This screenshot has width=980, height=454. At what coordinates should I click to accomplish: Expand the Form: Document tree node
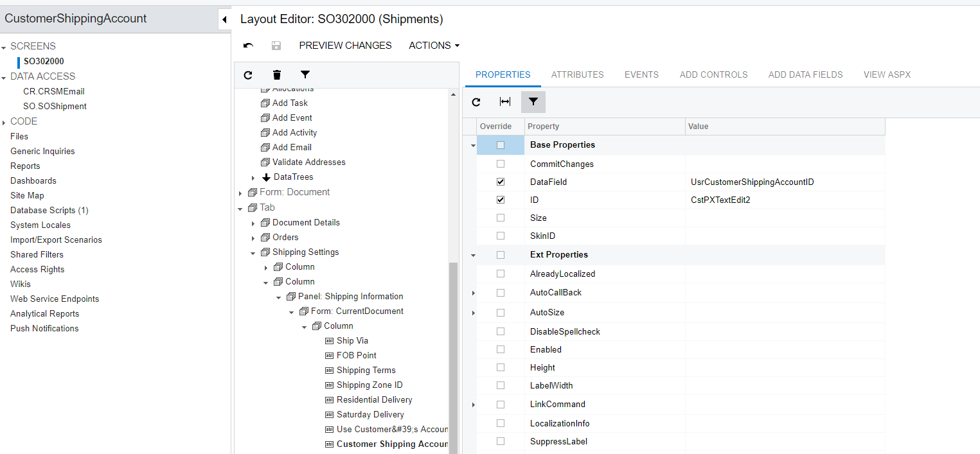tap(241, 193)
